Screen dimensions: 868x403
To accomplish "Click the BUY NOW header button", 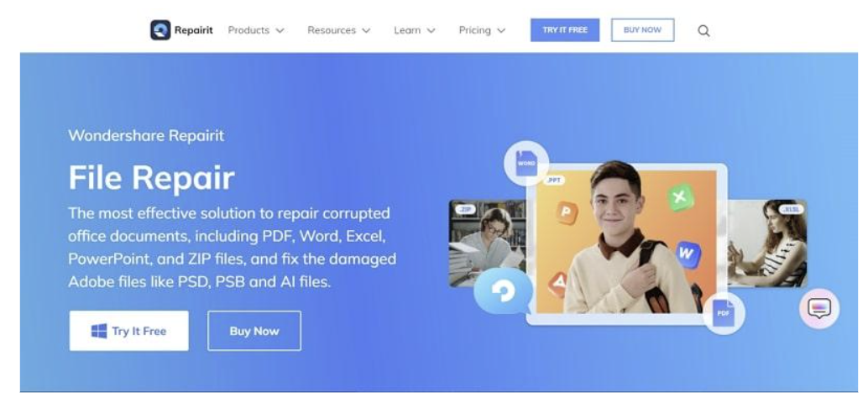I will 642,30.
